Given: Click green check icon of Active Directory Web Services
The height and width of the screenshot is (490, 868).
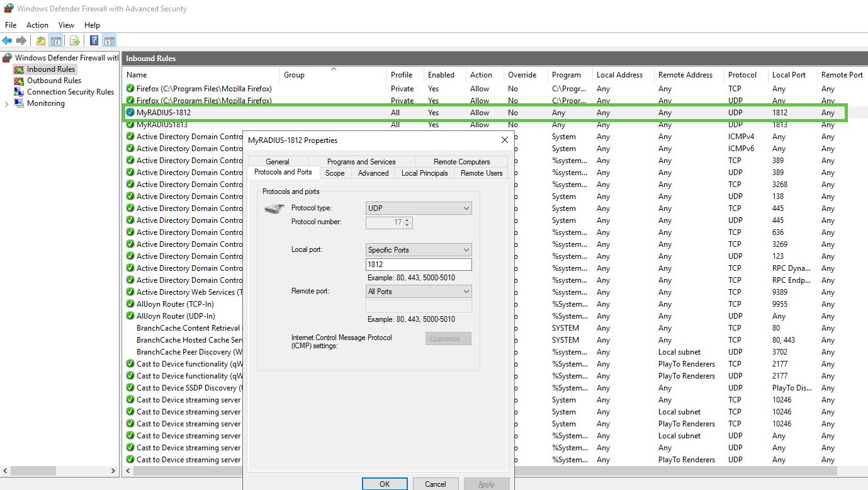Looking at the screenshot, I should pyautogui.click(x=130, y=292).
